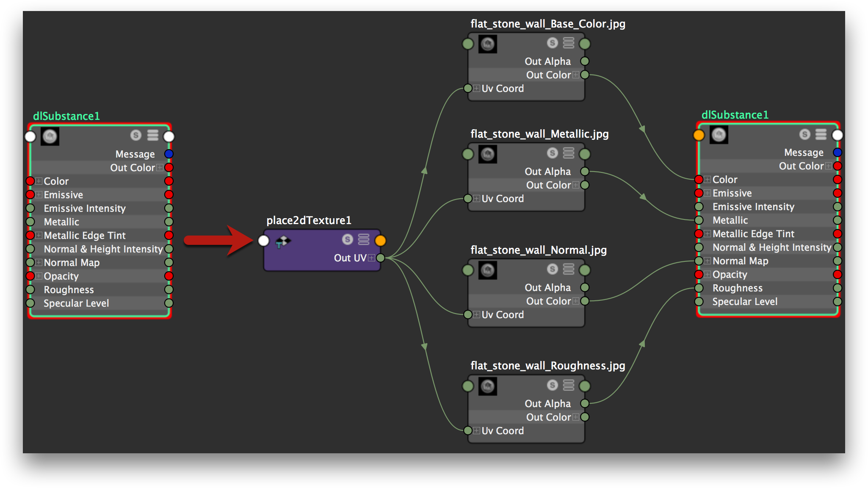
Task: Click the Roughness input port on right dlSubstance1
Action: tap(699, 288)
